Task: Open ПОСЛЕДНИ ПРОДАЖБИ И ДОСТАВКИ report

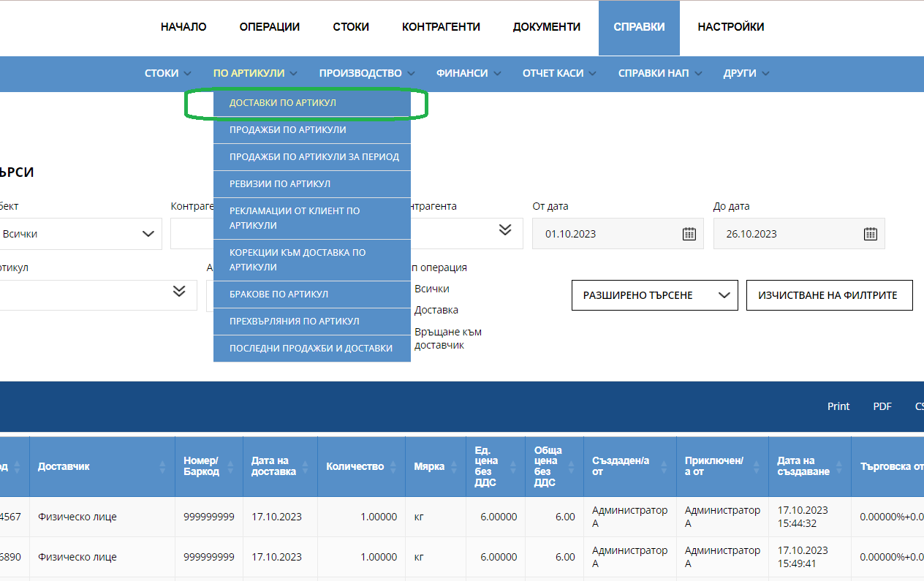Action: click(x=312, y=349)
